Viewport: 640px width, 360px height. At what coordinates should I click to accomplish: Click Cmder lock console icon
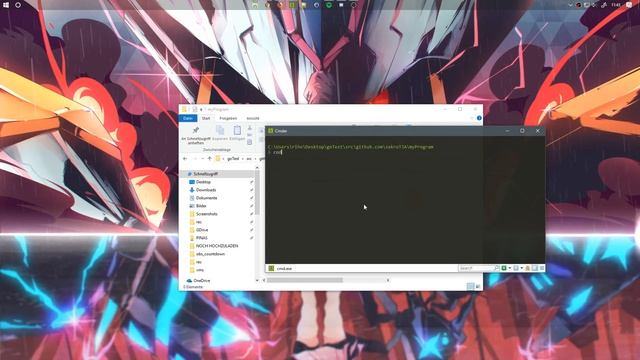(x=527, y=268)
